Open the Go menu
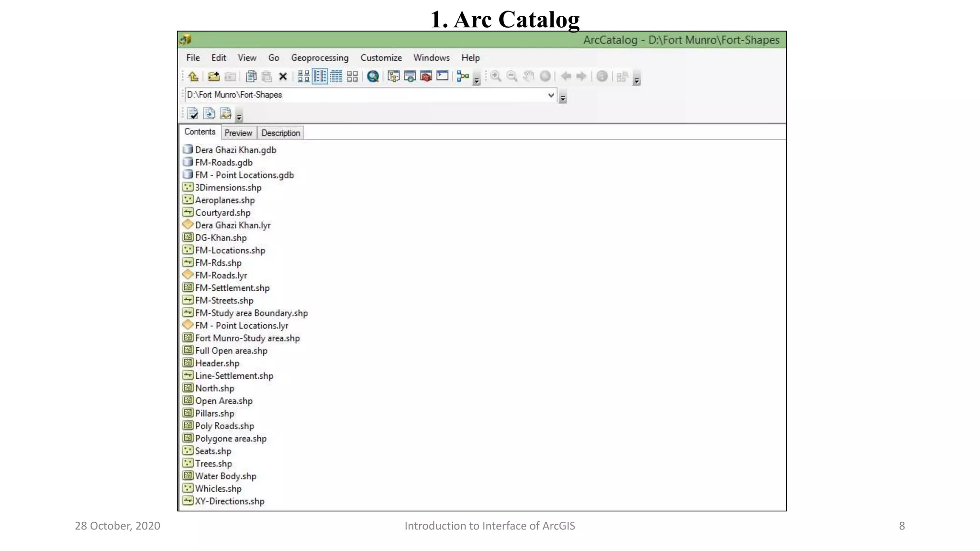Screen dimensions: 980x551 274,57
